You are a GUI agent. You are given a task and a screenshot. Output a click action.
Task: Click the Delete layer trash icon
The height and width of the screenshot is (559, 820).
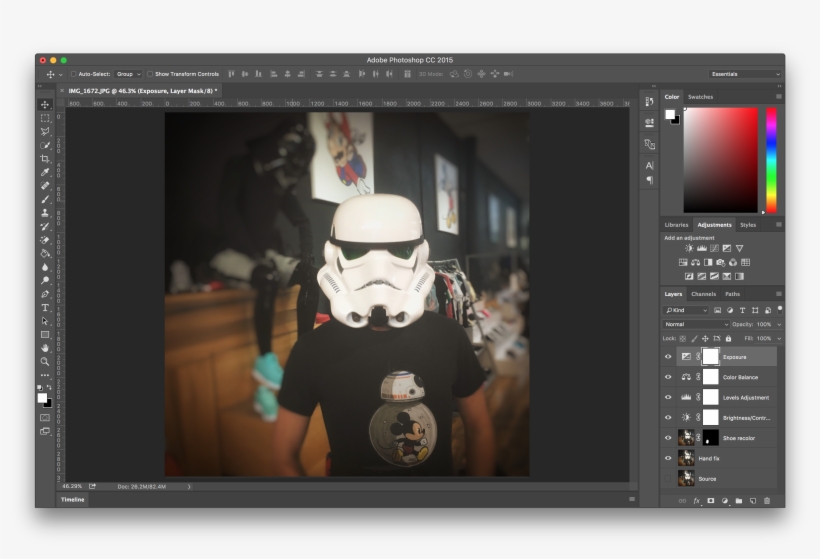(767, 501)
